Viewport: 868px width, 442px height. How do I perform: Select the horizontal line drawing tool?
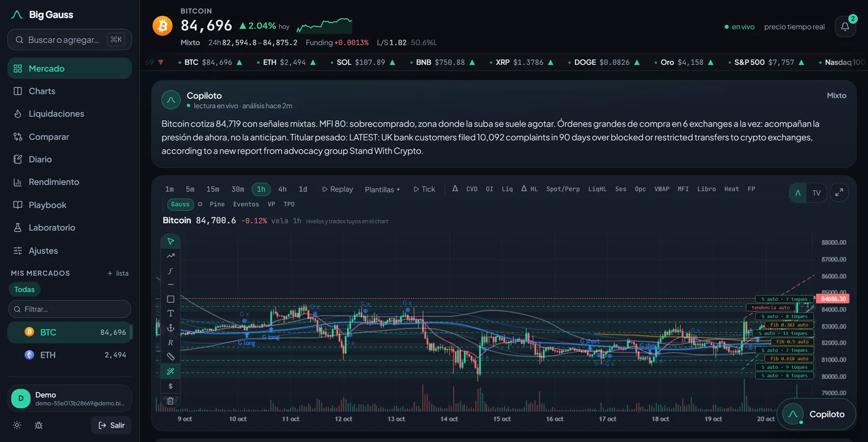click(170, 285)
